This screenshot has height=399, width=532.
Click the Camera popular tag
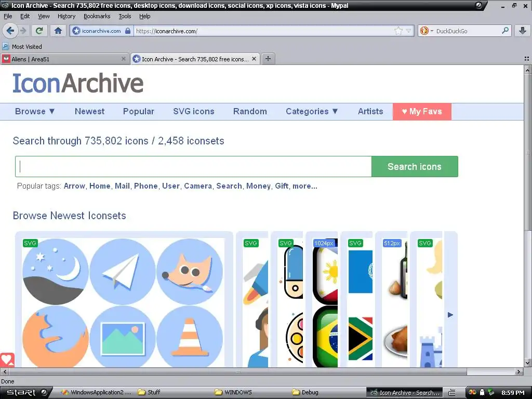(198, 186)
